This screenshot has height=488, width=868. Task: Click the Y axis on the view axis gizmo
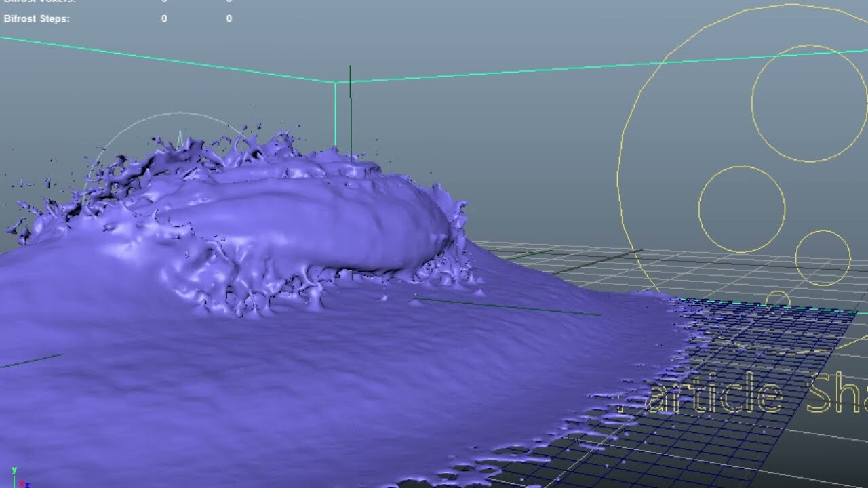[14, 470]
